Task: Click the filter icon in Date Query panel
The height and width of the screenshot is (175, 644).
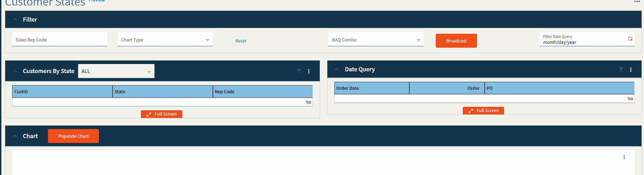Action: coord(621,69)
